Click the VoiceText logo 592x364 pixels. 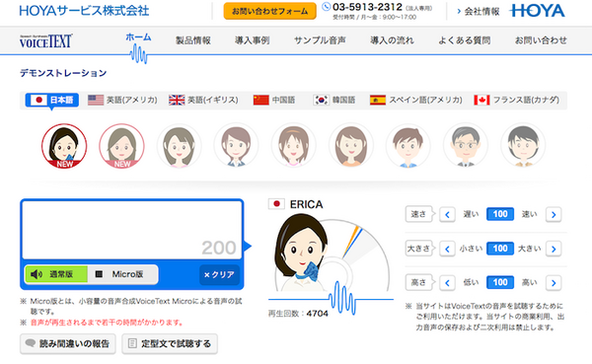point(45,41)
